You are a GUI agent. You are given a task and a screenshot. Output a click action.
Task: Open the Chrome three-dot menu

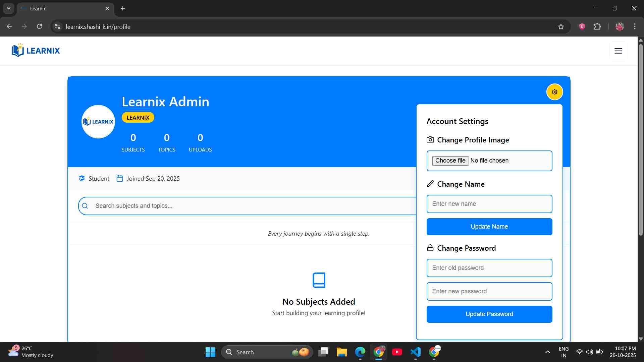(635, 26)
